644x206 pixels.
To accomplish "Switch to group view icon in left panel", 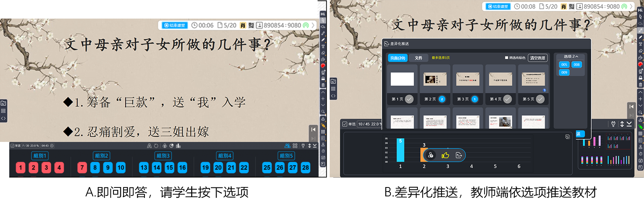I will (287, 146).
